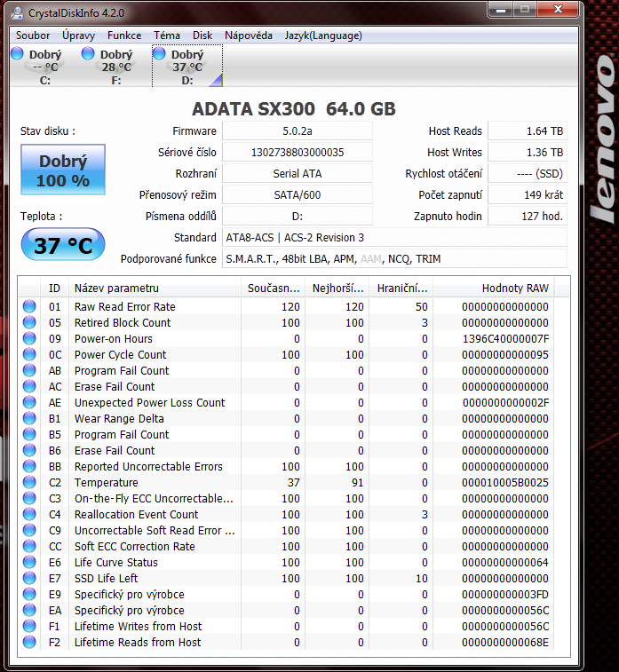Click the status orb for Raw Read Error Rate
Screen dimensions: 619x672
(x=29, y=307)
